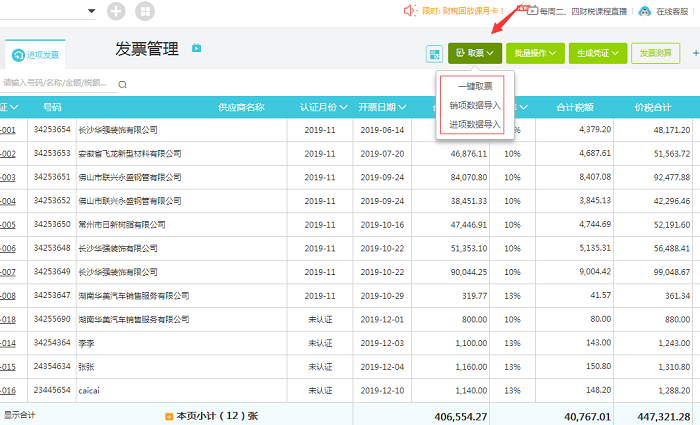Choose 一键取票 from the menu

475,86
